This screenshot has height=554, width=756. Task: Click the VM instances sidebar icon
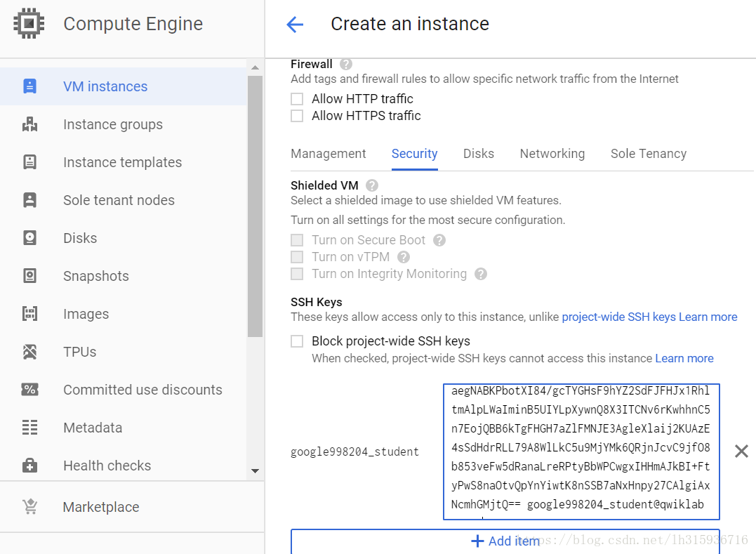(30, 86)
